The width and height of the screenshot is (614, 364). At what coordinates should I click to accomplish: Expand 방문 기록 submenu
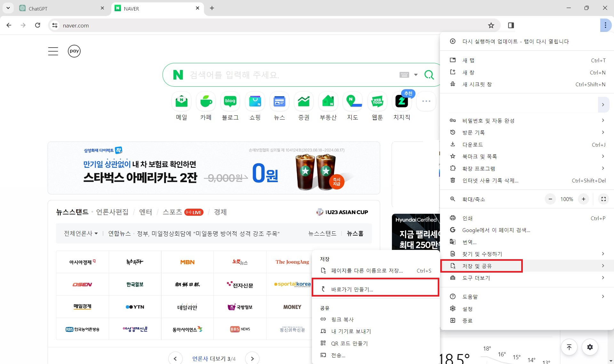[x=527, y=132]
